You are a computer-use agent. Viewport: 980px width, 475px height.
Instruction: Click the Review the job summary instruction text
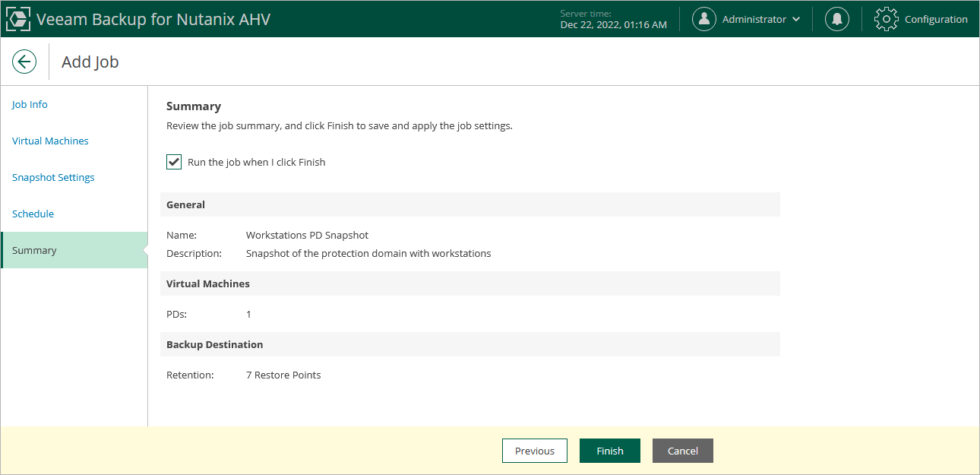click(340, 125)
